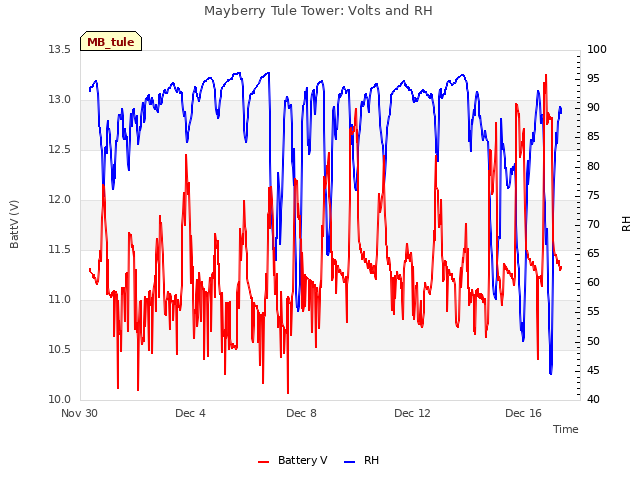Click the red Battery V legend swatch

click(x=264, y=462)
